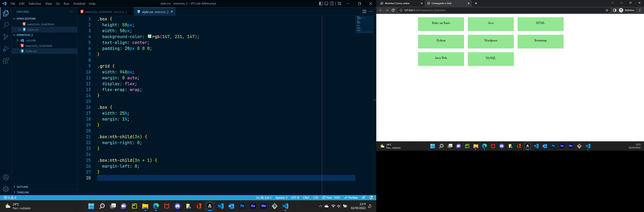
Task: Click the editor minimap slider
Action: coord(364,24)
